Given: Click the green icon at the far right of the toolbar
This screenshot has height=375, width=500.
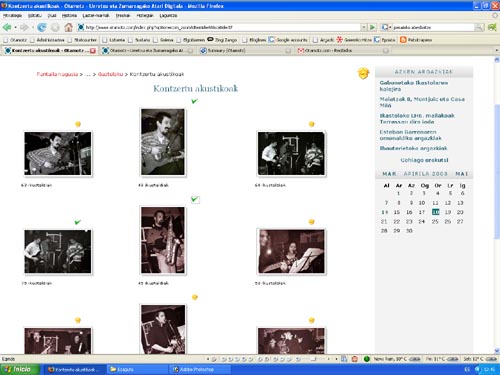Looking at the screenshot, I should (x=492, y=27).
